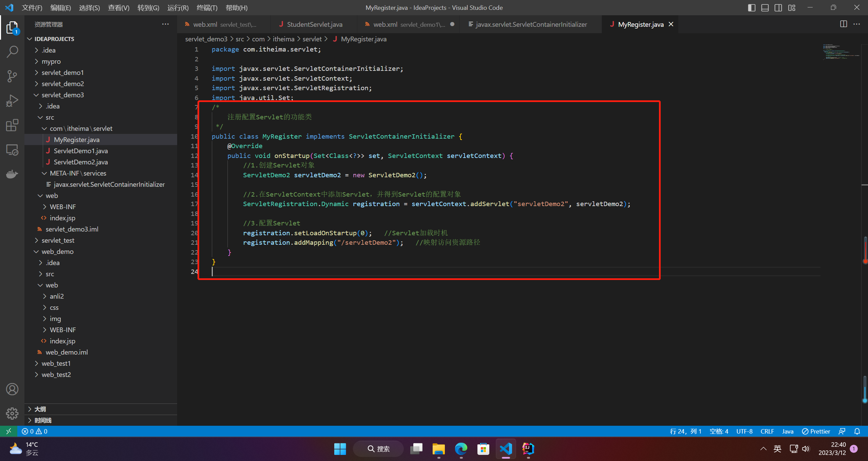Open the Docker view in activity bar
Viewport: 868px width, 461px height.
pos(12,174)
